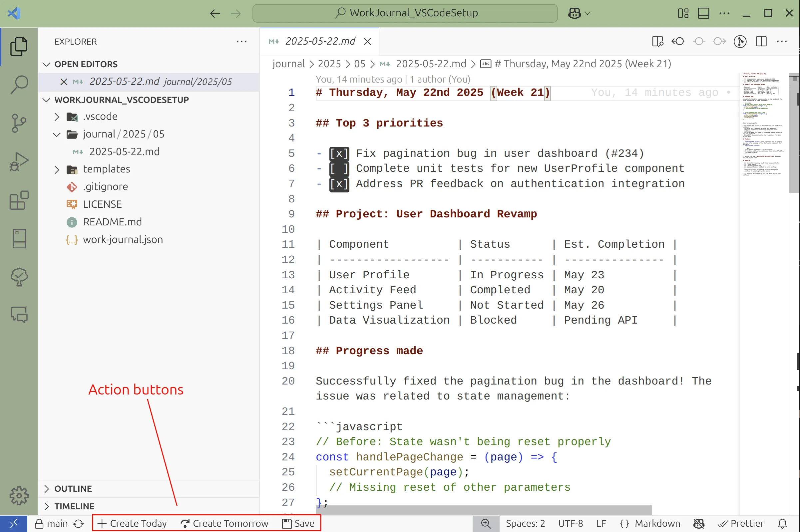
Task: Change end of line sequence LF
Action: point(601,524)
